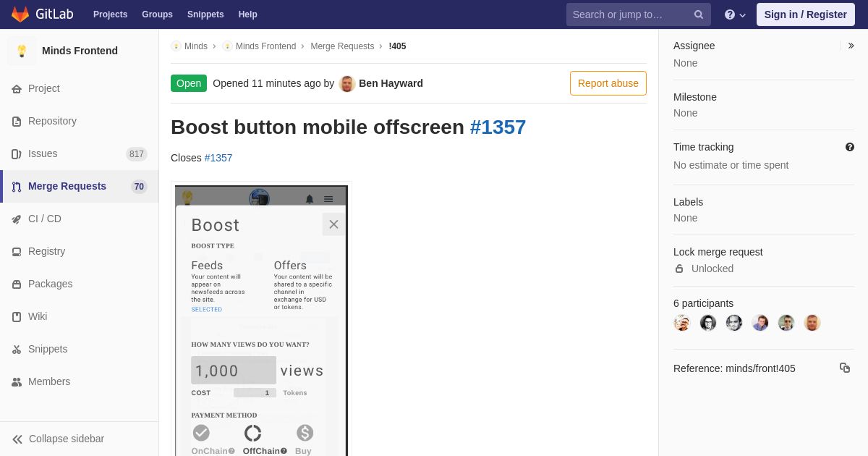Go to Snippets in top bar

coord(205,14)
